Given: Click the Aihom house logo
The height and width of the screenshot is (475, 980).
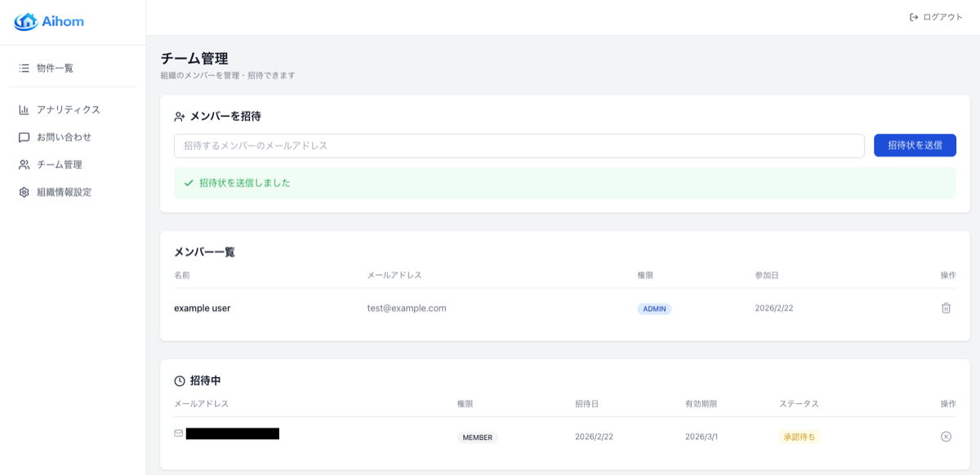Looking at the screenshot, I should click(x=25, y=22).
